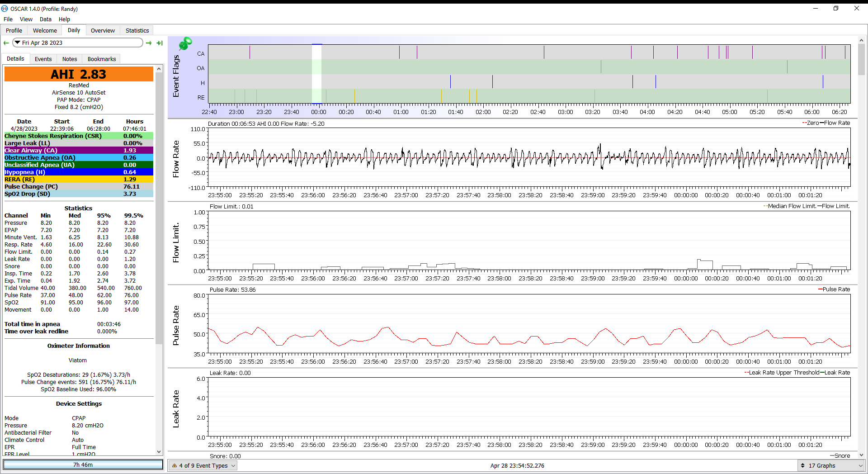The width and height of the screenshot is (868, 474).
Task: Click the Event Flags graph title
Action: click(x=176, y=76)
